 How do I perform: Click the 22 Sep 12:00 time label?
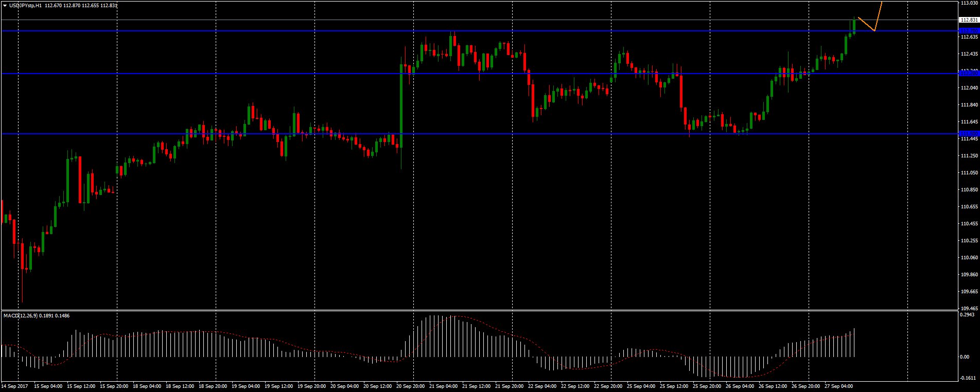[x=575, y=386]
